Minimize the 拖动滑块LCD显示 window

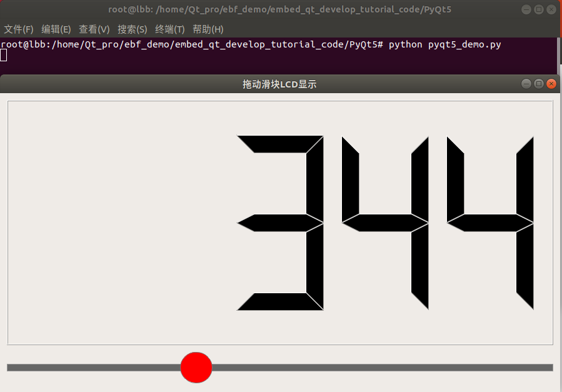pos(526,84)
